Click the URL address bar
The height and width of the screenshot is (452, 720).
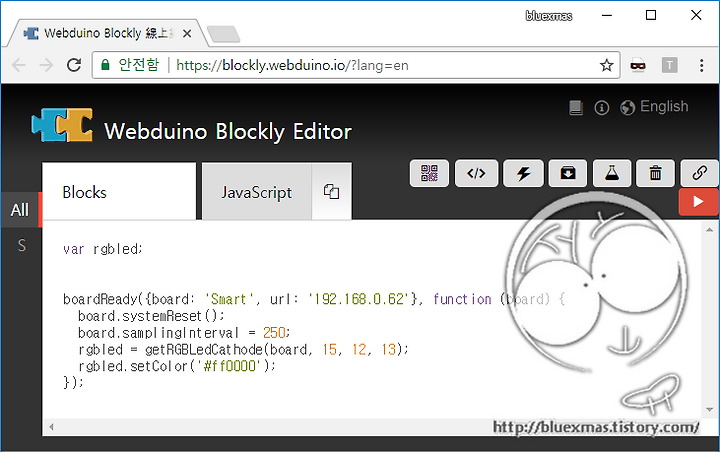point(356,65)
